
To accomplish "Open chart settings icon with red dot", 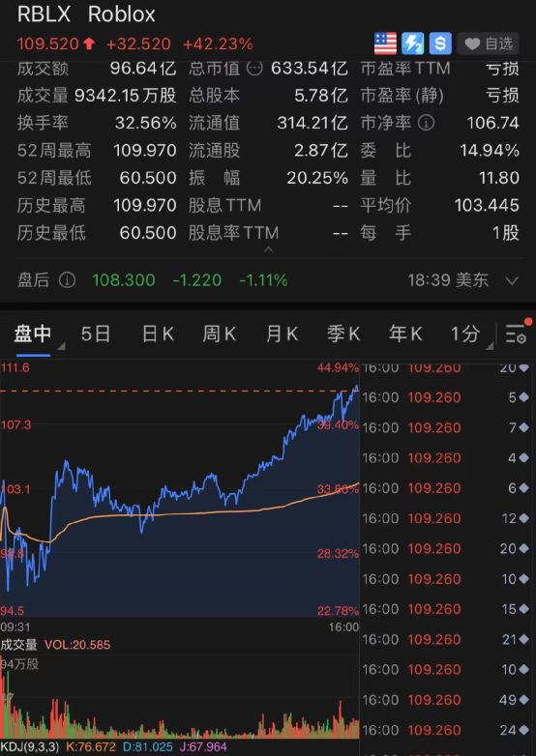I will pos(518,332).
